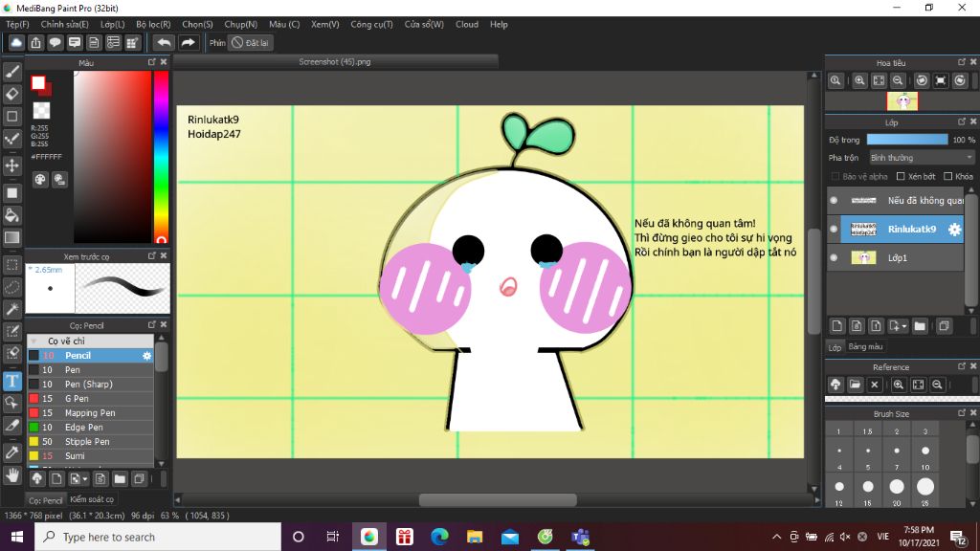This screenshot has width=980, height=551.
Task: Enable the Xén bớt checkbox
Action: pos(900,177)
